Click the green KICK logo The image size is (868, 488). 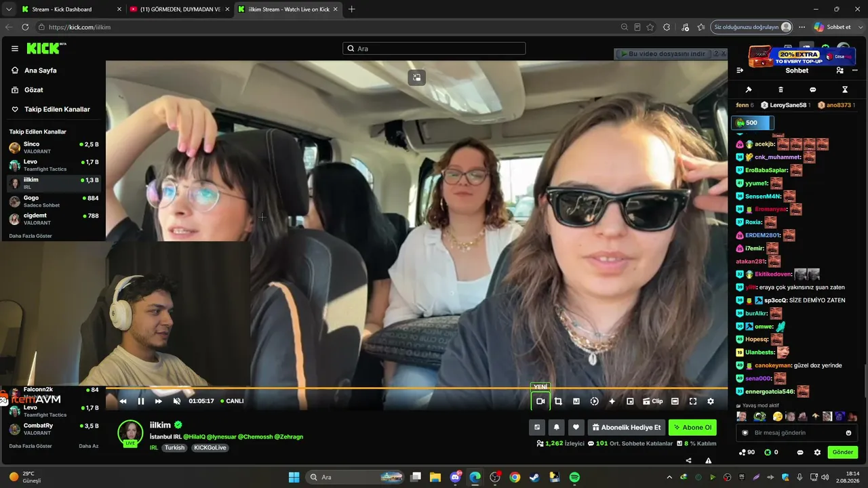(x=46, y=48)
